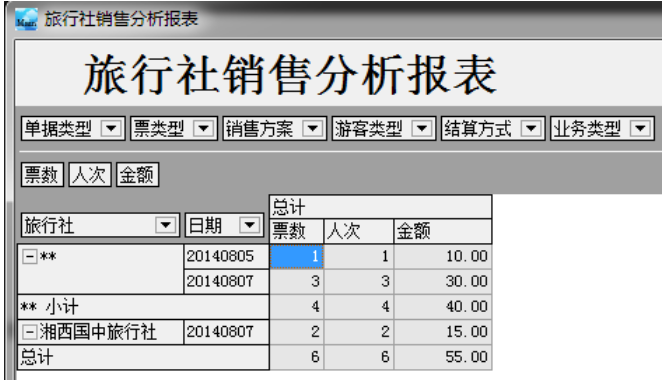Image resolution: width=667 pixels, height=380 pixels.
Task: Collapse the ** travel agency group
Action: pos(30,256)
